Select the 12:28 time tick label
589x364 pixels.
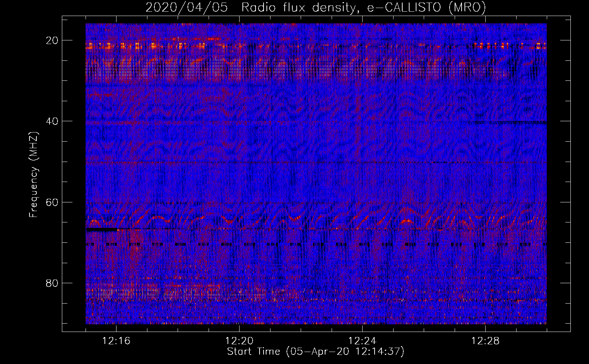coord(485,341)
